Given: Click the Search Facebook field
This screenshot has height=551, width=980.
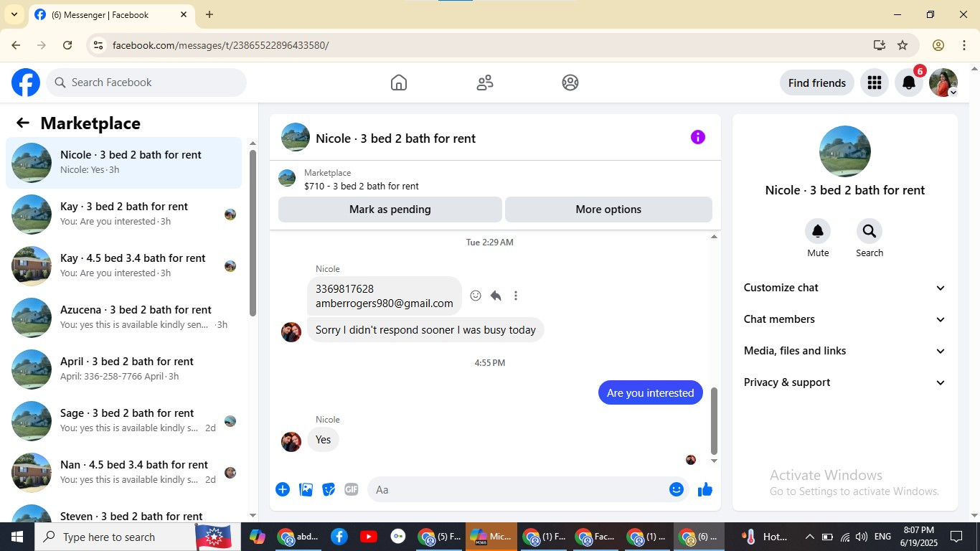Looking at the screenshot, I should 146,83.
